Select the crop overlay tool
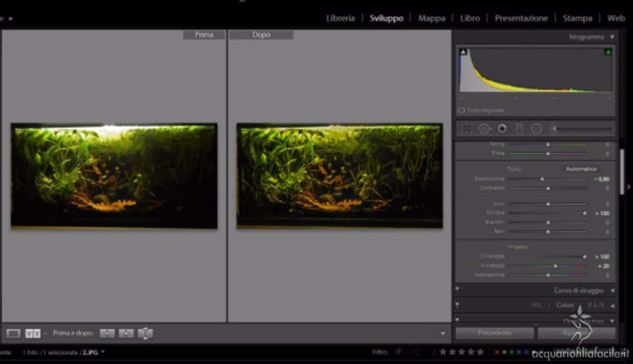 click(466, 129)
